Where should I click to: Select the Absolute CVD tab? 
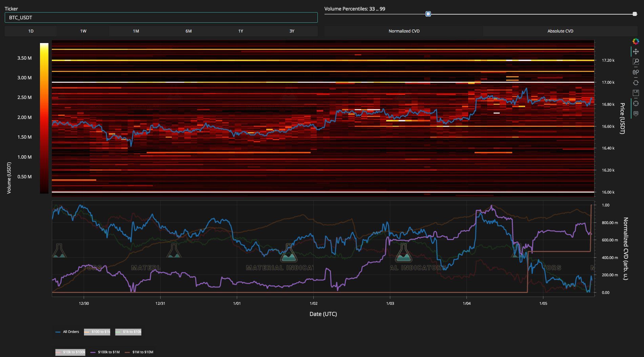(560, 31)
